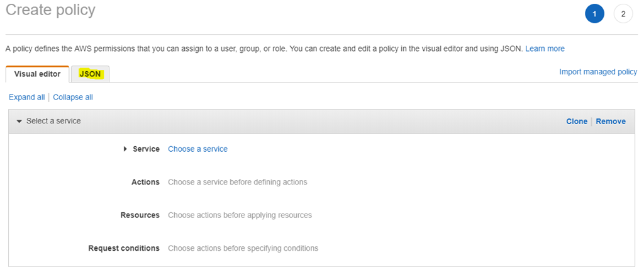Click the Create policy page heading
The width and height of the screenshot is (644, 274).
pyautogui.click(x=50, y=9)
